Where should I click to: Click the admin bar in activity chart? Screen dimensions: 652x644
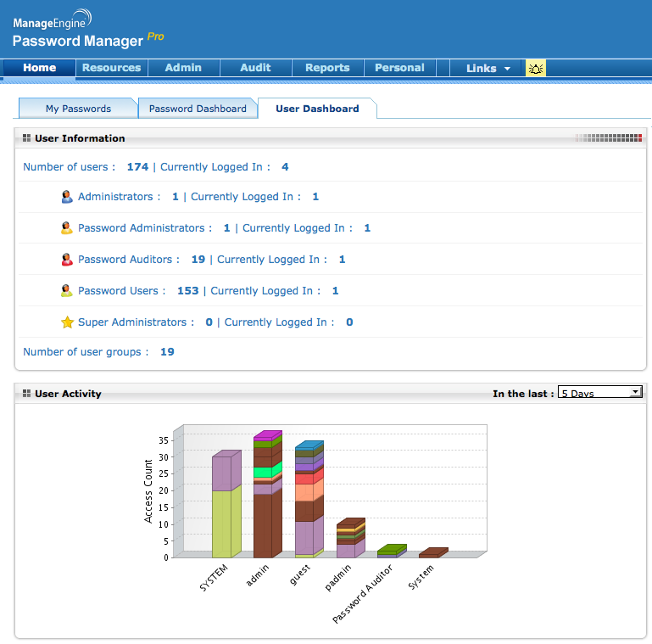coord(268,495)
